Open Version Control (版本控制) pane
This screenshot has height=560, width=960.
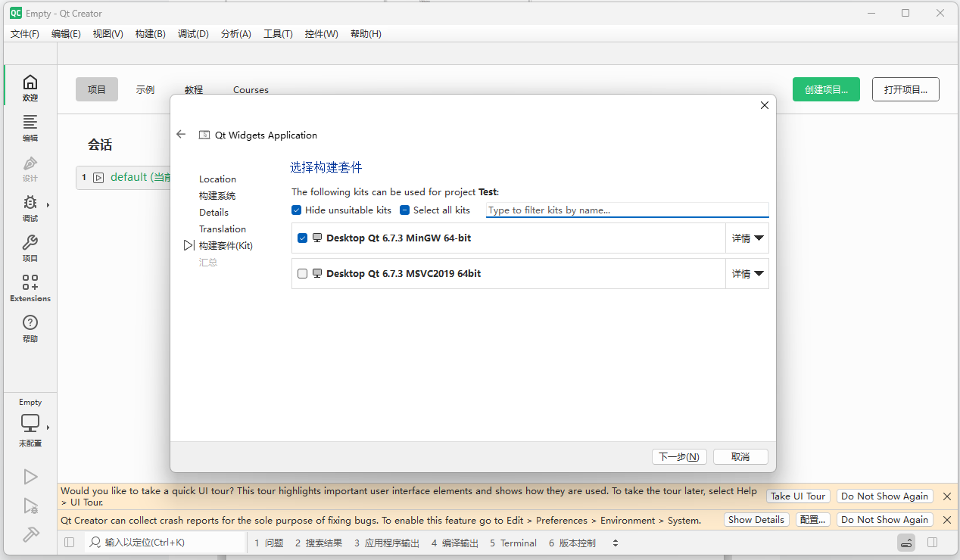tap(572, 543)
